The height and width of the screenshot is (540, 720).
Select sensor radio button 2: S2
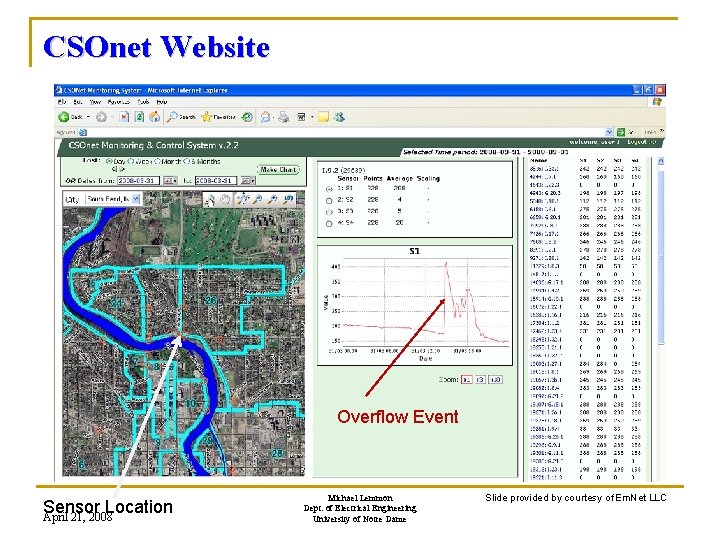329,200
